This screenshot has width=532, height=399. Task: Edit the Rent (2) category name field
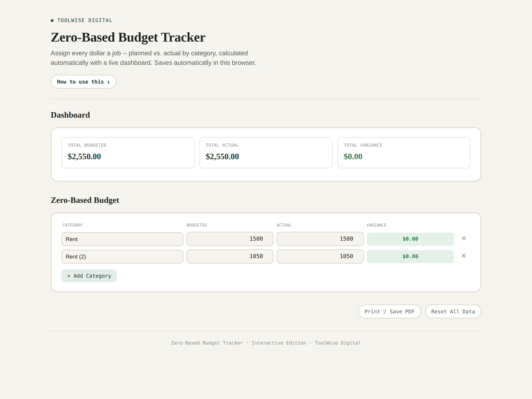[x=122, y=257]
